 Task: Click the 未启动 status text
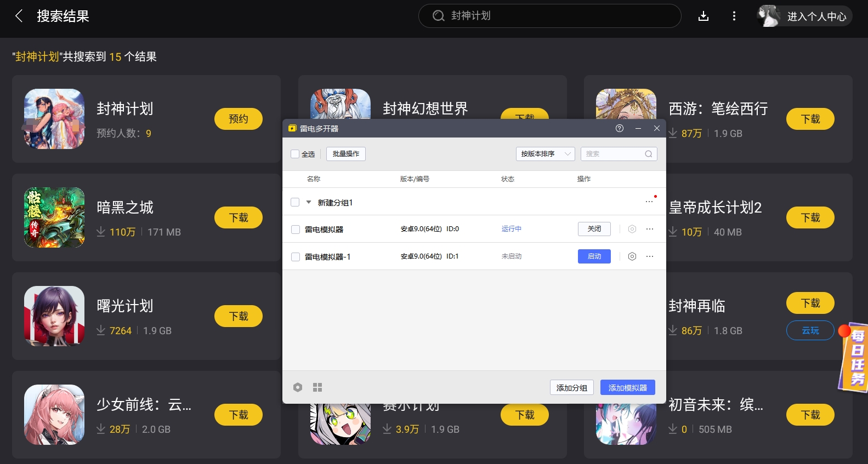(512, 256)
